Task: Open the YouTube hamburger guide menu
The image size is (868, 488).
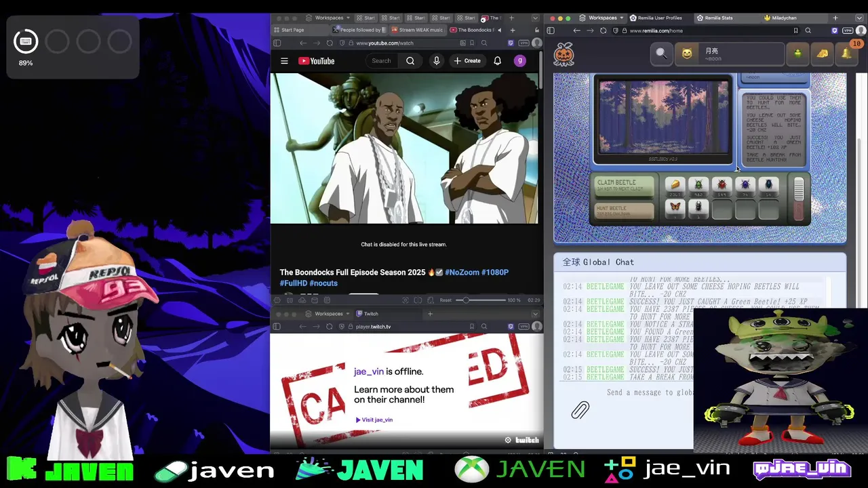Action: pos(284,61)
